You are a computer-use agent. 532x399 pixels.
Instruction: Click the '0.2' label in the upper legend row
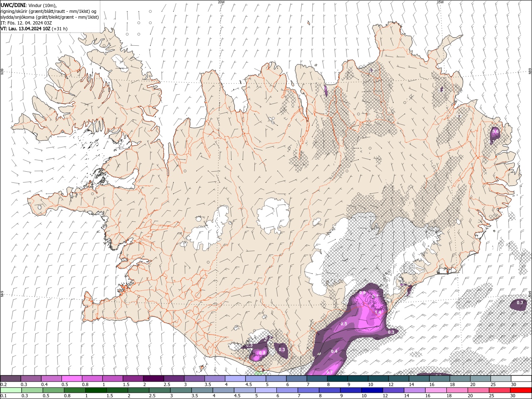[x=4, y=384]
